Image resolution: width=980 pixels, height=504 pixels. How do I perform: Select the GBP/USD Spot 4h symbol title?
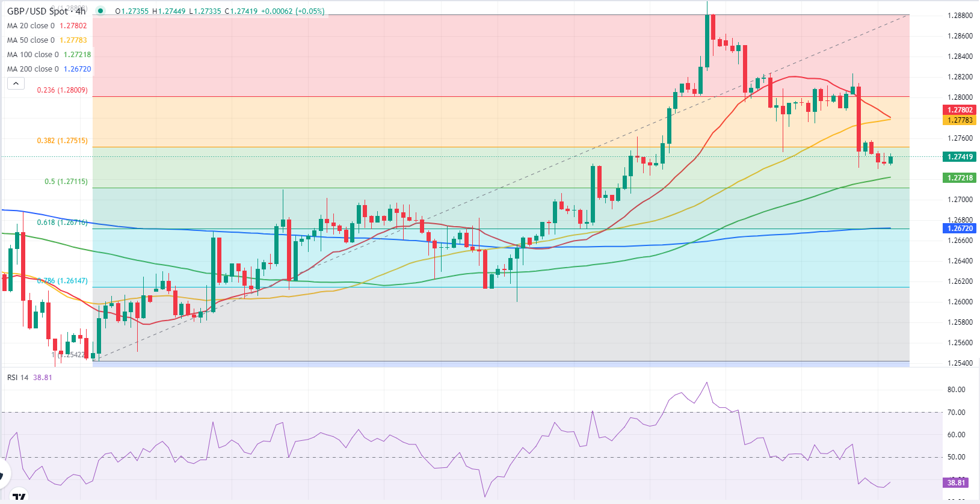[46, 11]
